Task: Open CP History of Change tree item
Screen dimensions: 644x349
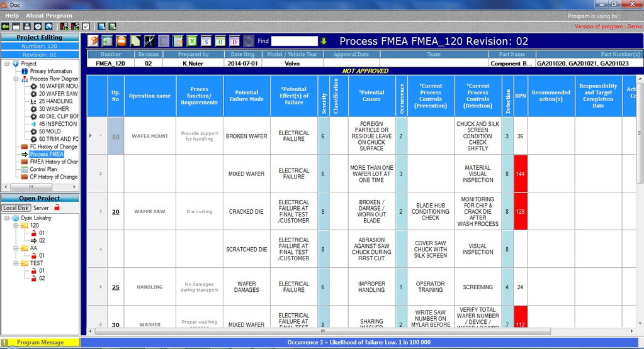Action: click(54, 177)
